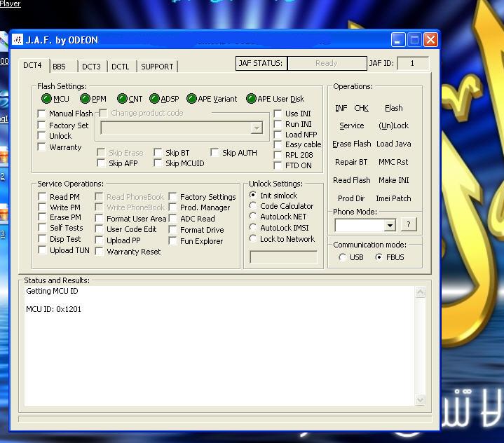Viewport: 504px width, 443px height.
Task: Tick the Unlock checkbox in Flash Settings
Action: pyautogui.click(x=41, y=136)
